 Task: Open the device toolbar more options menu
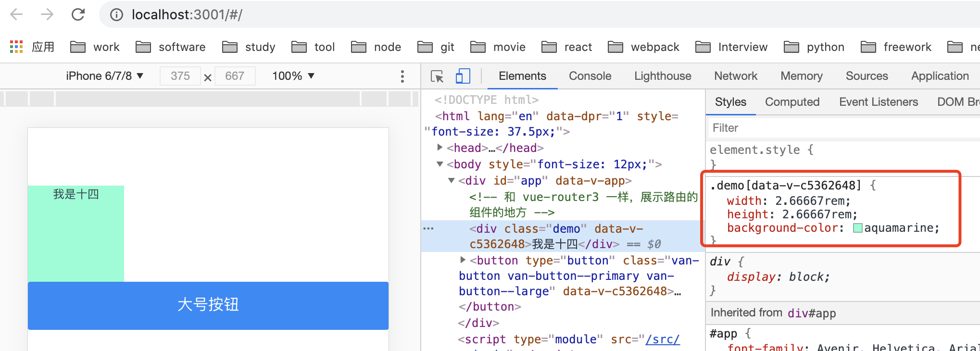click(x=402, y=76)
